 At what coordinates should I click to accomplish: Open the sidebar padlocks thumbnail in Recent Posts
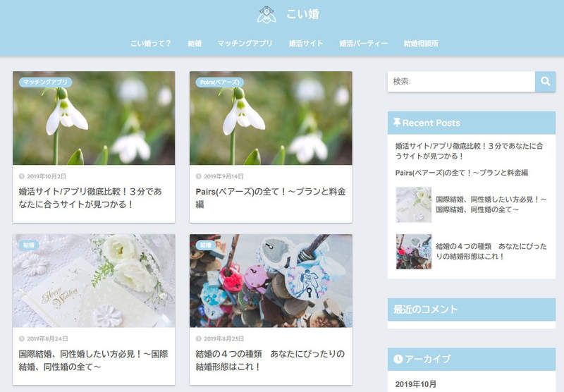click(413, 252)
